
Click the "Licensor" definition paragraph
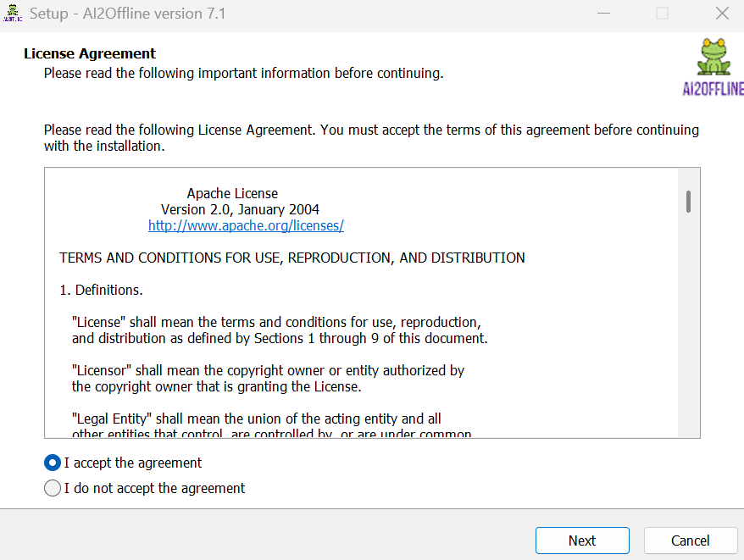268,379
